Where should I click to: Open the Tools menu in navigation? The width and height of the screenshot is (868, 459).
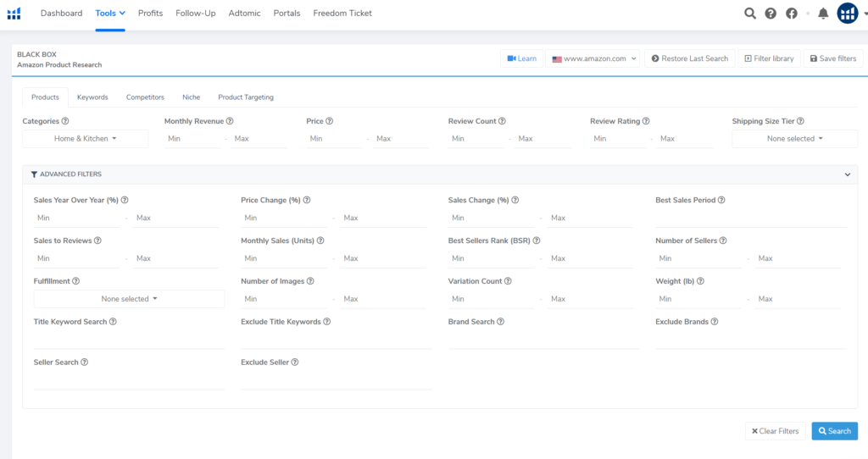pyautogui.click(x=110, y=14)
